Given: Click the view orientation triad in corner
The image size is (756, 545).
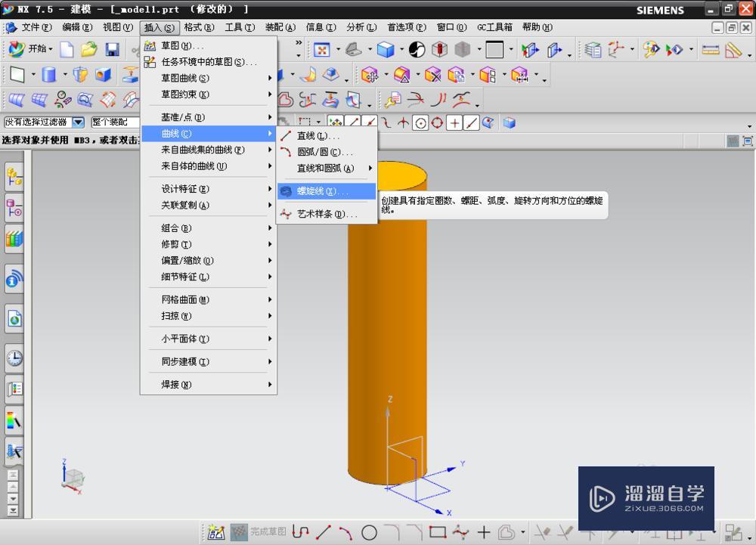Looking at the screenshot, I should [73, 477].
